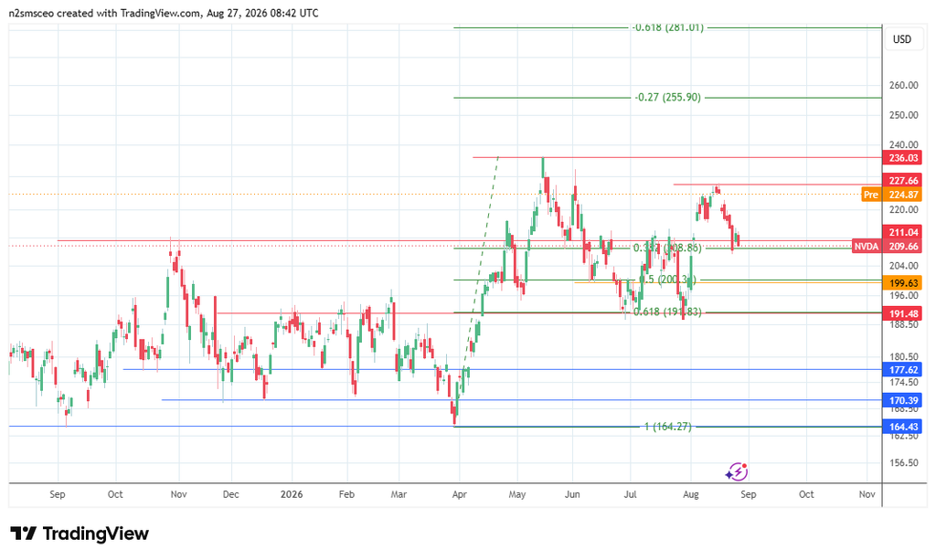Click the Pre 224.87 pre-market label

point(892,195)
